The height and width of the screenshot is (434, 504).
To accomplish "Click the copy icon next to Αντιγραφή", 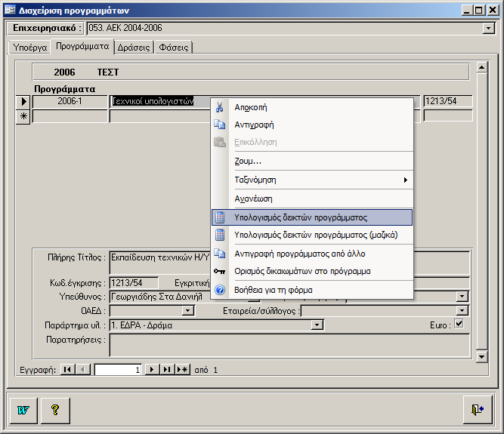I will coord(220,125).
